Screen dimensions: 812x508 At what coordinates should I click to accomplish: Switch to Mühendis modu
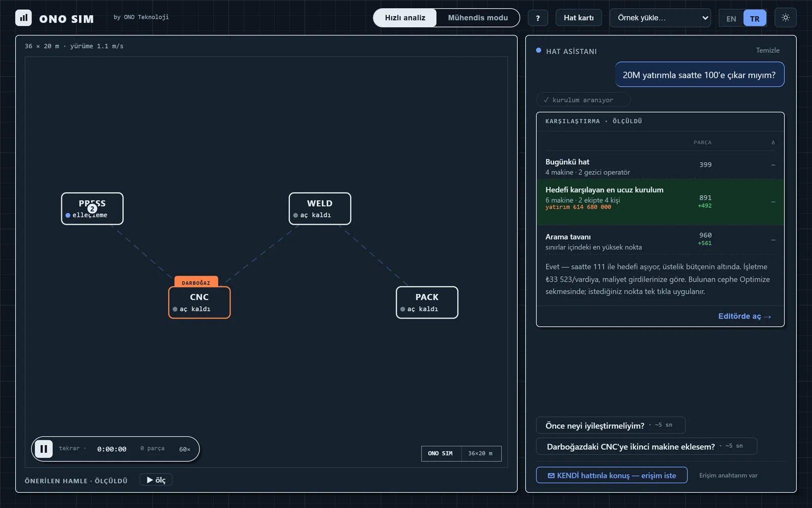(478, 18)
